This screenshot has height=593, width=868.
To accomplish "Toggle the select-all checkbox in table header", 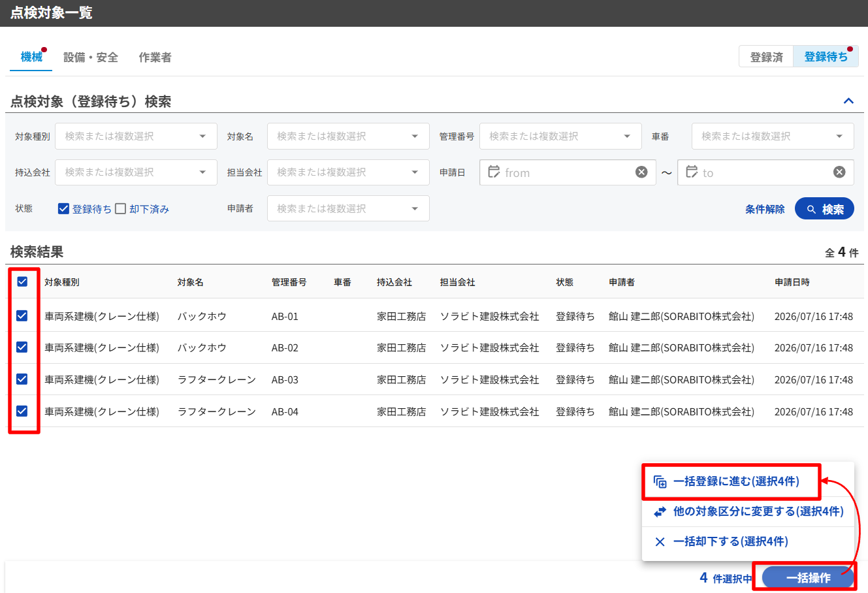I will [22, 281].
